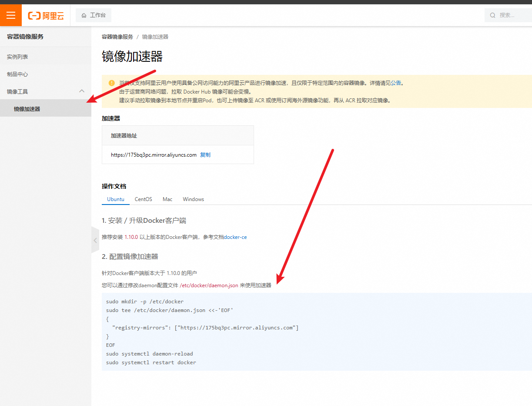Click the Alibaba Cloud logo
This screenshot has height=406, width=532.
(x=46, y=16)
